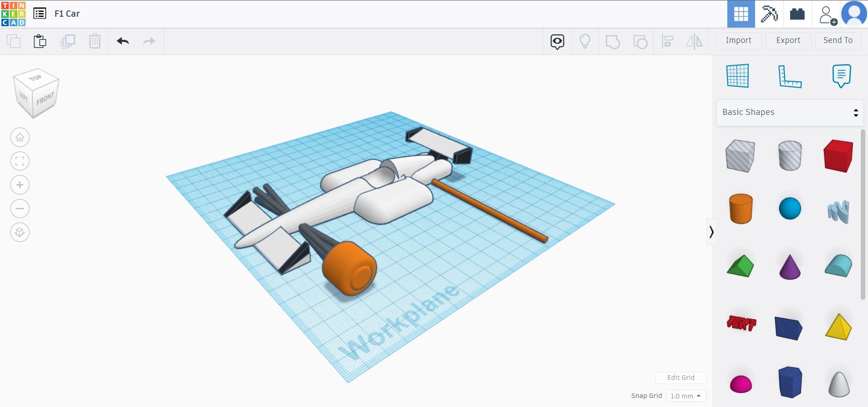
Task: Pick the Box hole shape
Action: (741, 156)
